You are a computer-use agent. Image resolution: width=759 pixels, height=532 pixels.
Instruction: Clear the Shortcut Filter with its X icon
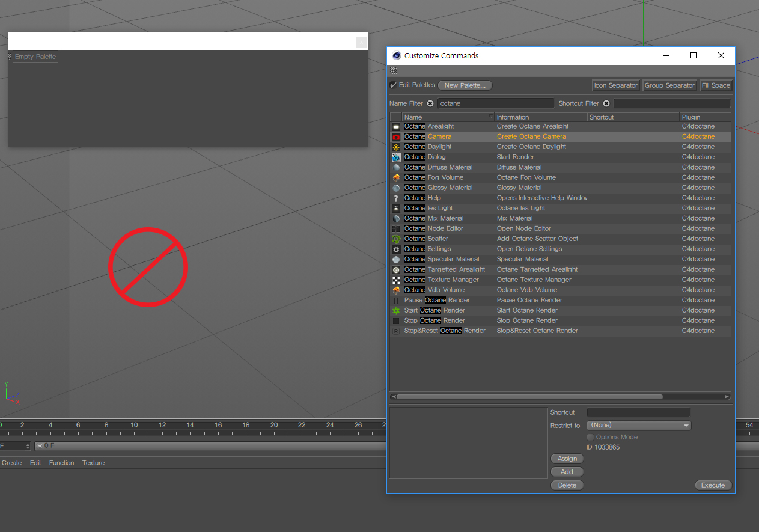[x=606, y=103]
